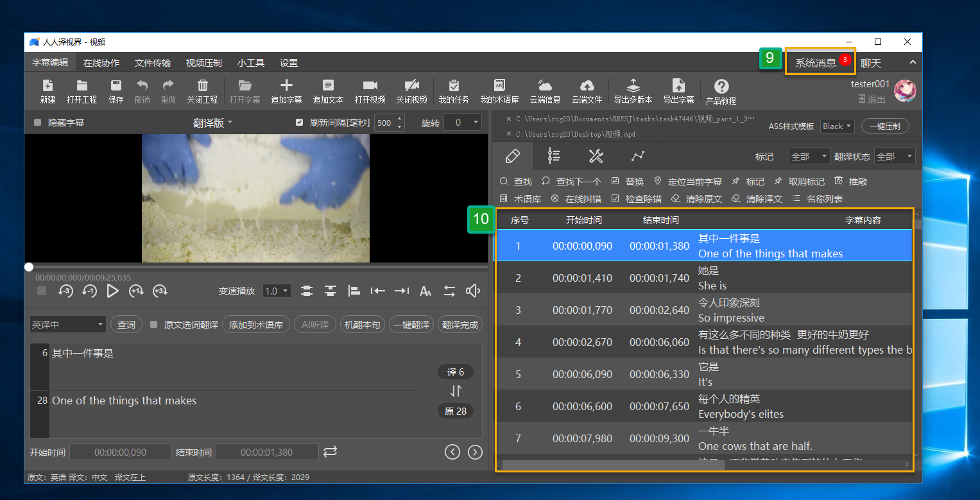Create a new project with 新建 icon
Screen dimensions: 980x500
click(x=49, y=90)
